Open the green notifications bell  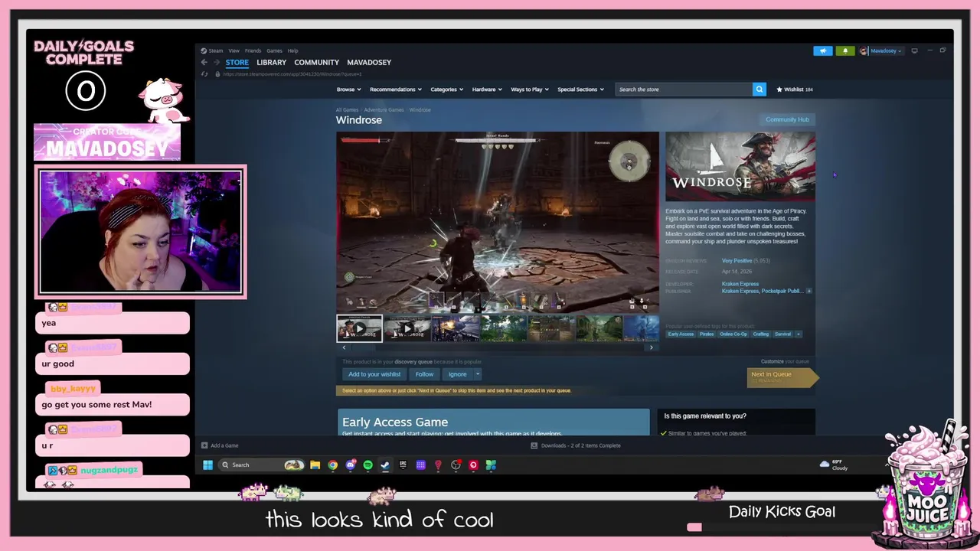(x=844, y=51)
